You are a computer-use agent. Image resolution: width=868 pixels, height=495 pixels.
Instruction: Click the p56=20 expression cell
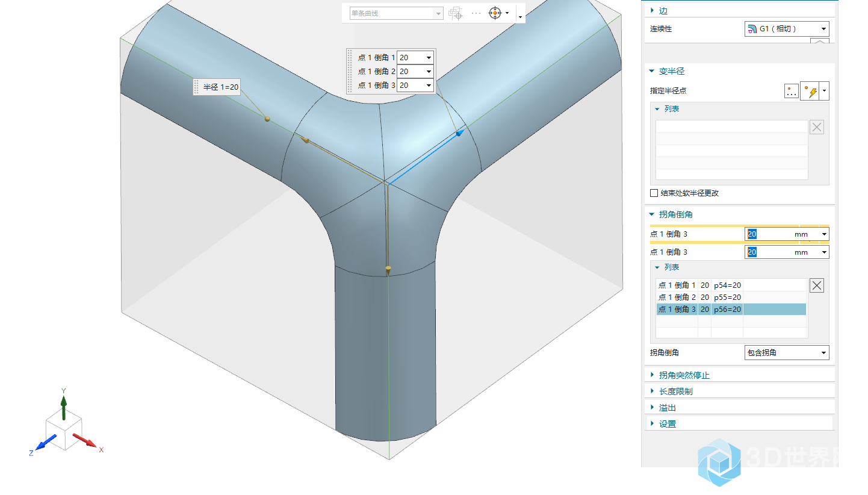[727, 310]
